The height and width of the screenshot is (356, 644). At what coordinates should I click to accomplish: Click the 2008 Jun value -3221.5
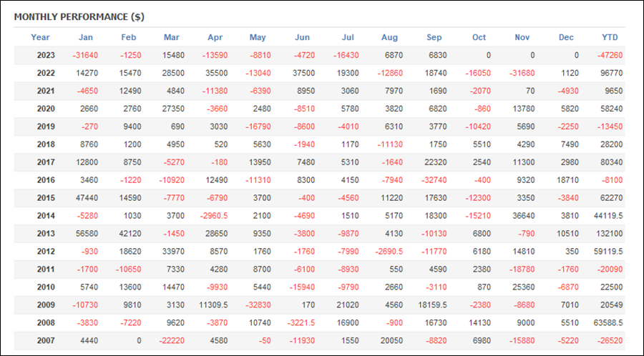[x=301, y=323]
